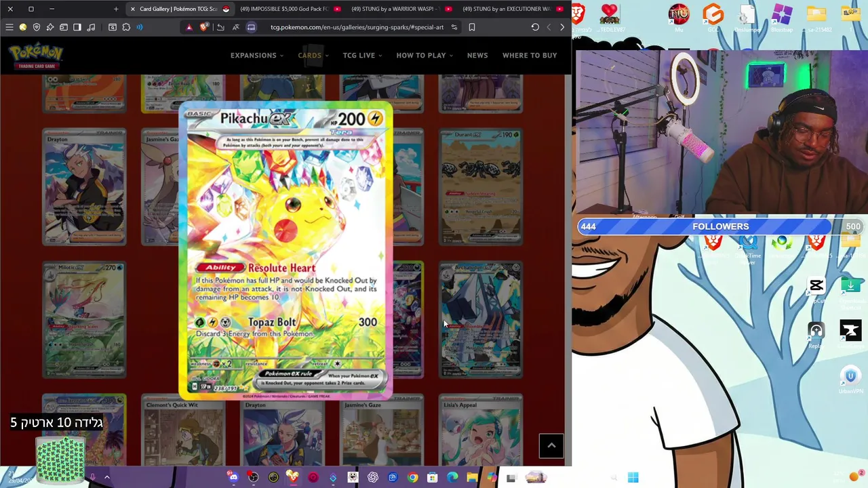Select the Milotic ex card thumbnail
The image size is (868, 488).
84,320
